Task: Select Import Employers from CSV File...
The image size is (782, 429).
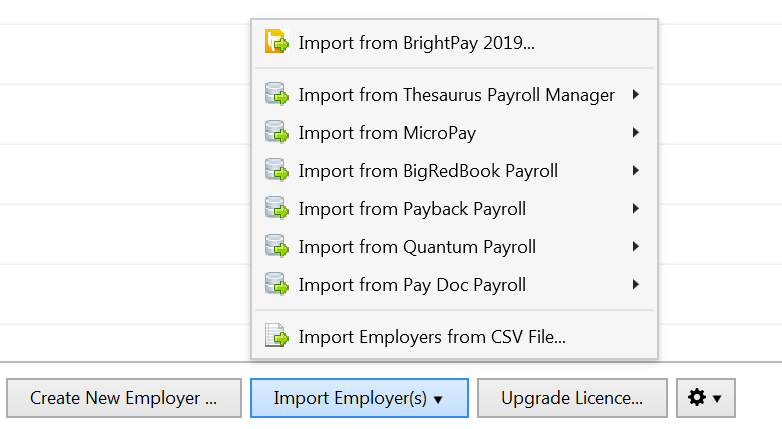Action: [x=454, y=337]
